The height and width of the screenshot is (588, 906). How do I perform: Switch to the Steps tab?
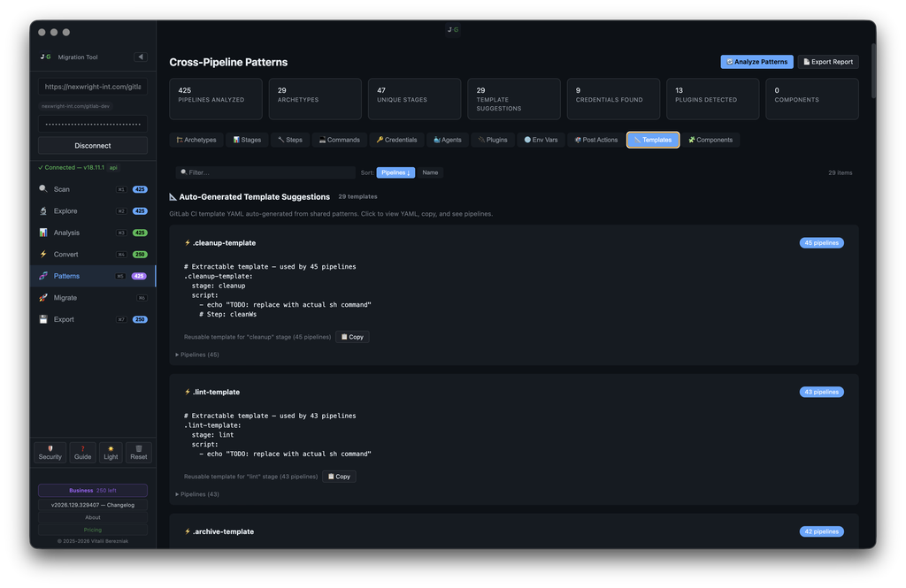coord(290,140)
